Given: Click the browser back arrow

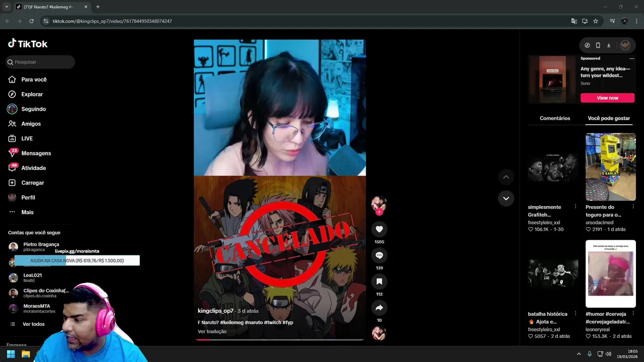Looking at the screenshot, I should pyautogui.click(x=7, y=21).
